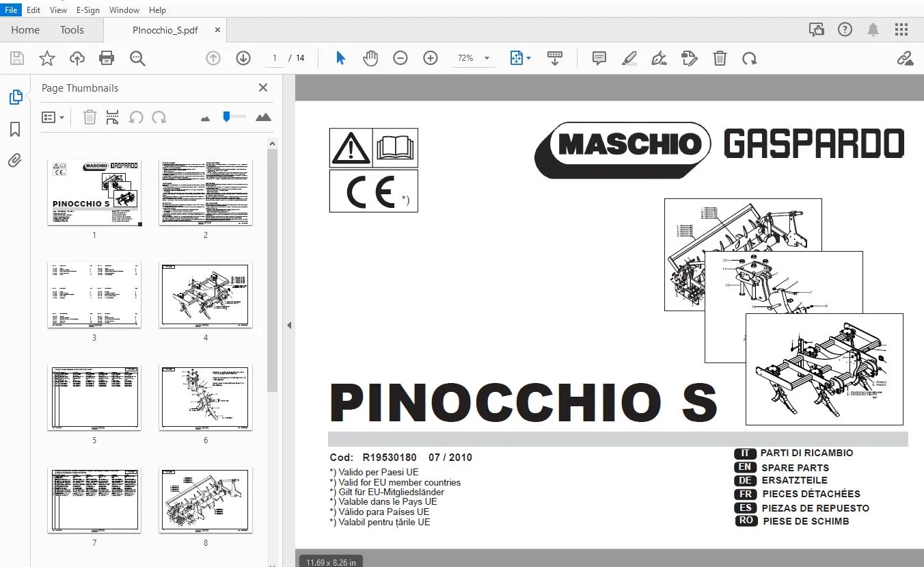Add a bookmark with the star icon
Image resolution: width=924 pixels, height=567 pixels.
tap(46, 58)
